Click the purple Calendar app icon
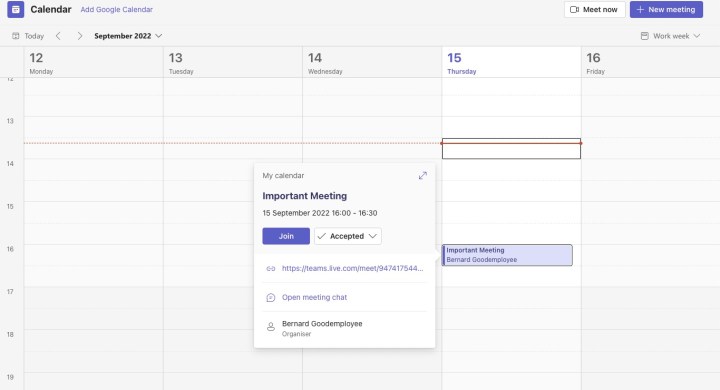The height and width of the screenshot is (390, 720). 16,9
